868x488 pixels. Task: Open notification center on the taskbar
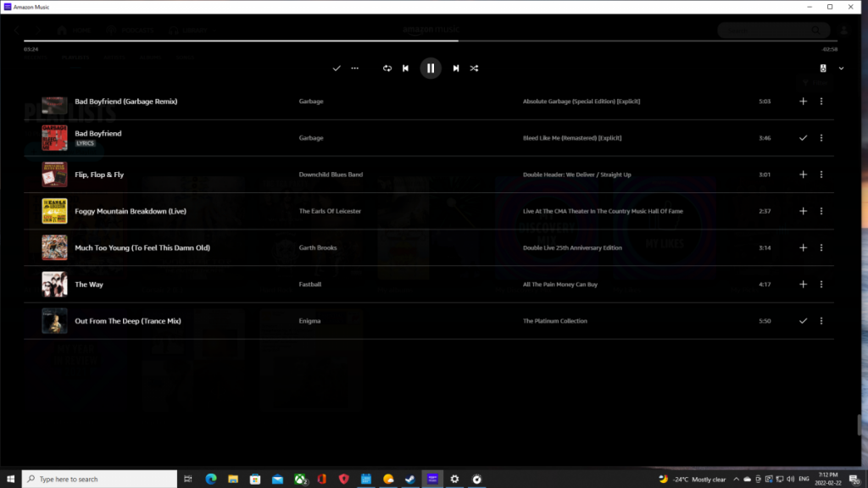(x=854, y=480)
